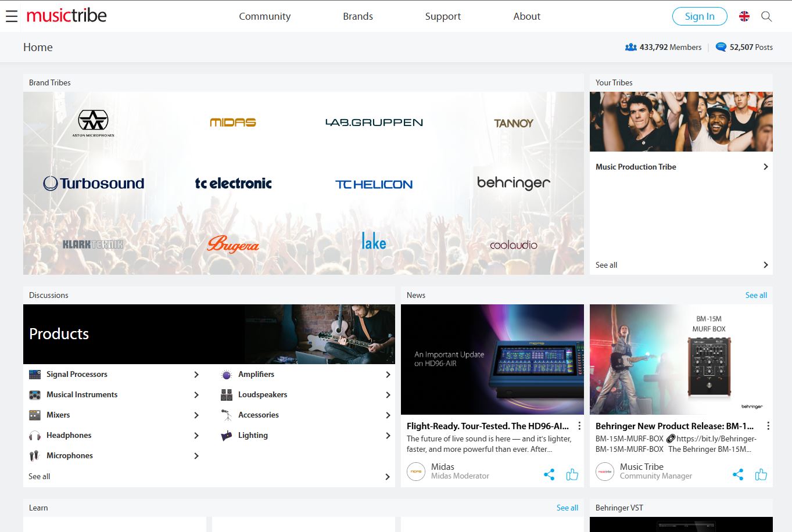This screenshot has width=792, height=532.
Task: Open the BM-15M Murf Box thumbnail
Action: pyautogui.click(x=681, y=360)
